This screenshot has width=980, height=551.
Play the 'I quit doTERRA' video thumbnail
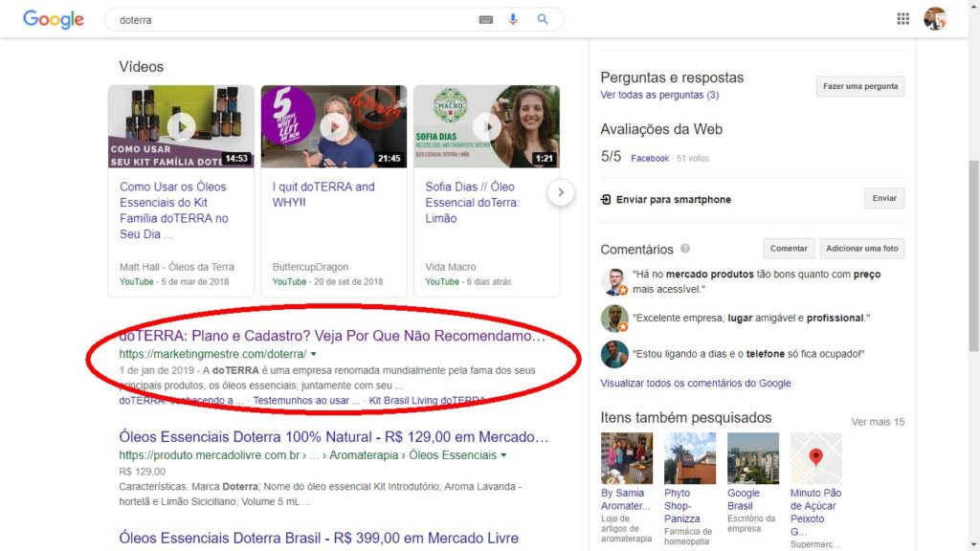coord(334,127)
